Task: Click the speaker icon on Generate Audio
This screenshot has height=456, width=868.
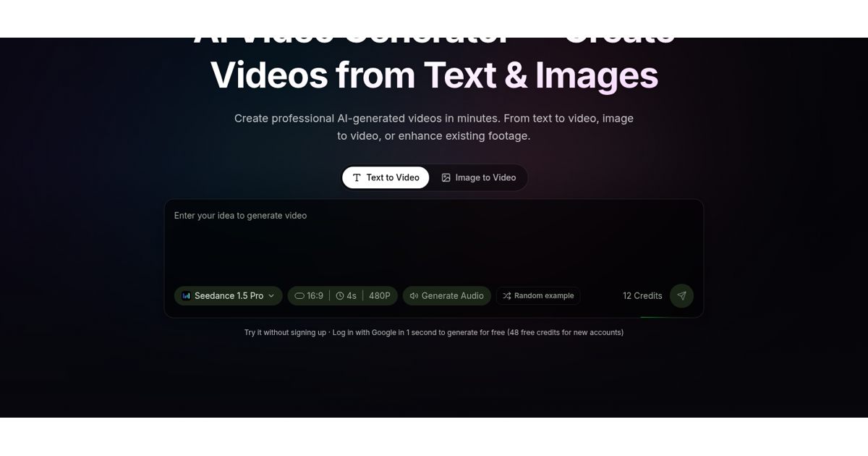Action: tap(414, 295)
